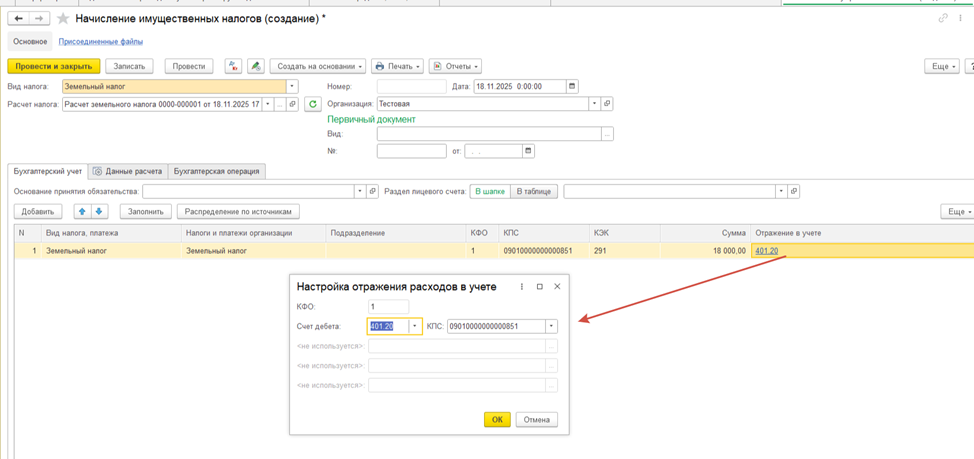The image size is (974, 459).
Task: Click the Заполнить button
Action: click(145, 212)
